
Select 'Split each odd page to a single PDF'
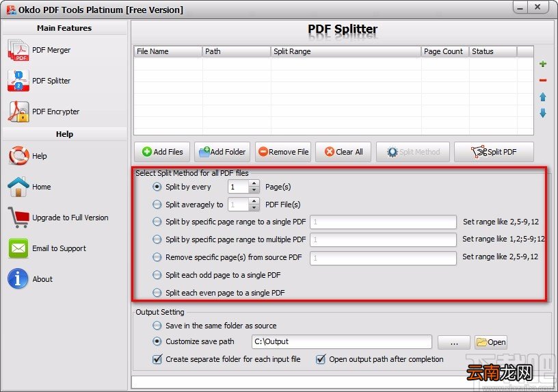point(157,275)
